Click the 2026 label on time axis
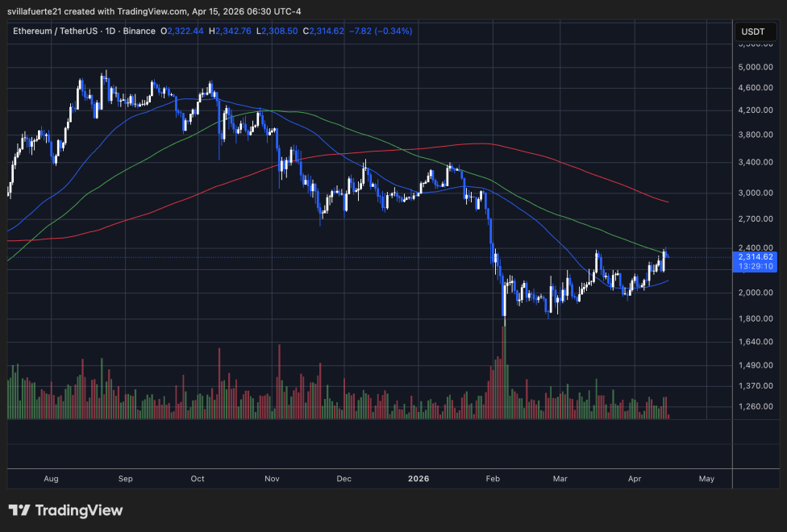787x532 pixels. pos(418,479)
